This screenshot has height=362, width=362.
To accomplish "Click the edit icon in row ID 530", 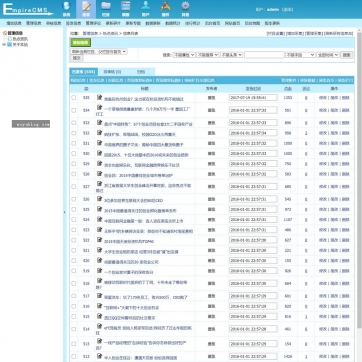I will 99,153.
